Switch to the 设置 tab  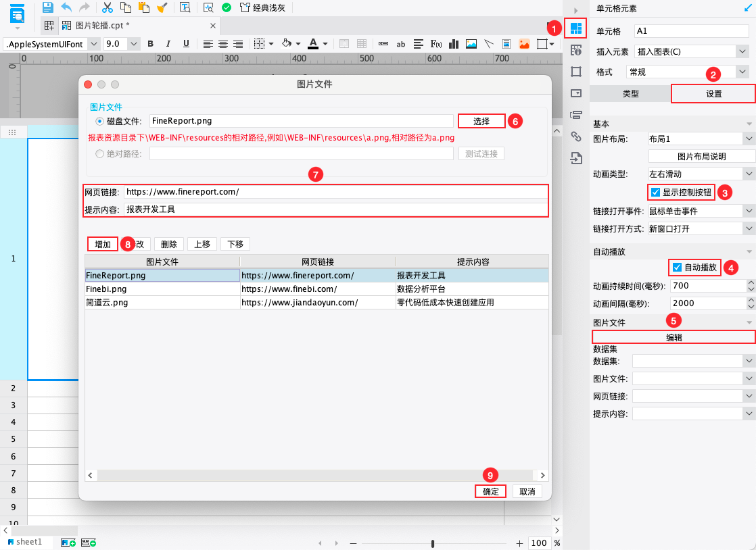713,94
